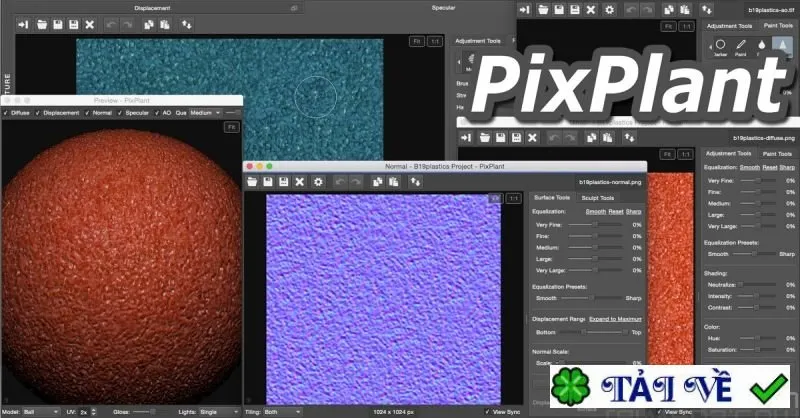This screenshot has height=418, width=800.
Task: Click the X discard icon in the Normal window toolbar
Action: point(300,182)
